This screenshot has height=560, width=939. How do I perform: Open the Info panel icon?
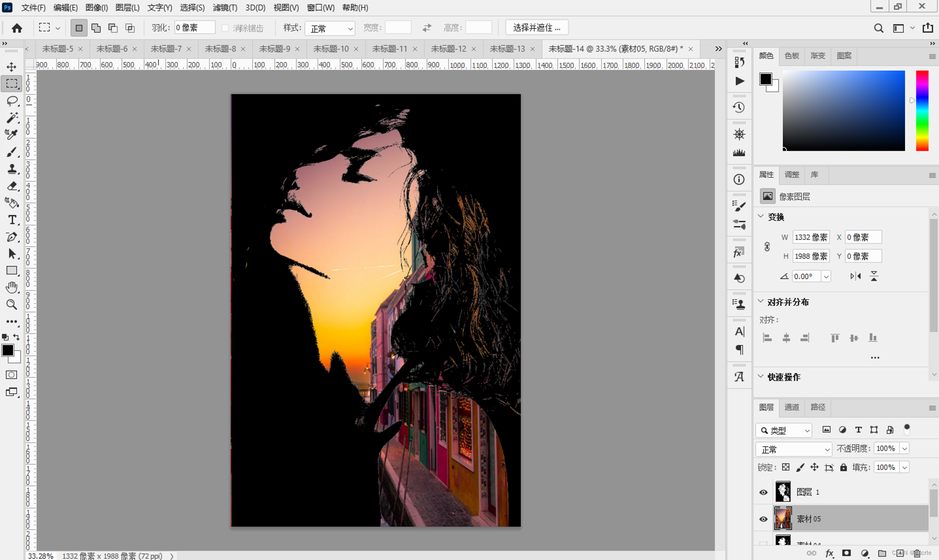tap(739, 179)
